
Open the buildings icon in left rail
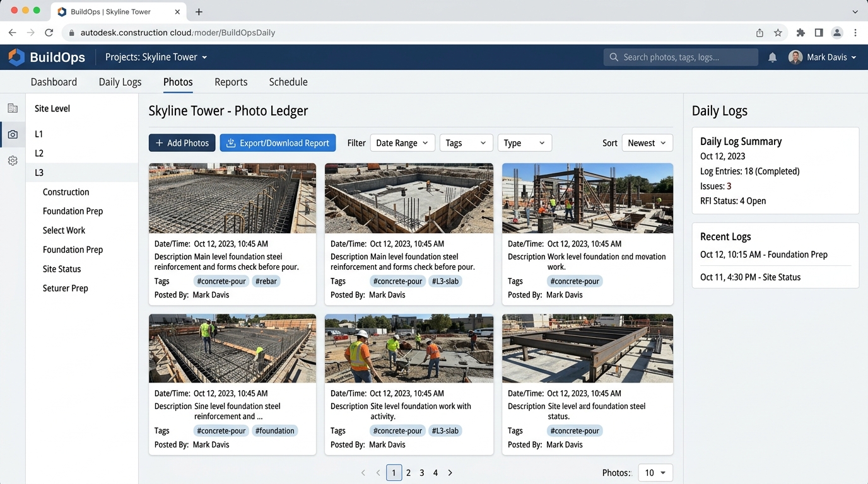click(x=13, y=108)
